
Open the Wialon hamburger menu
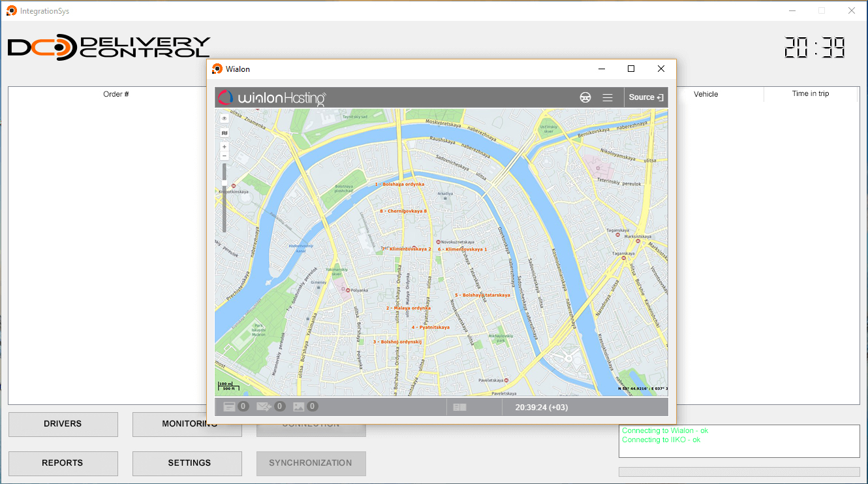pos(608,97)
